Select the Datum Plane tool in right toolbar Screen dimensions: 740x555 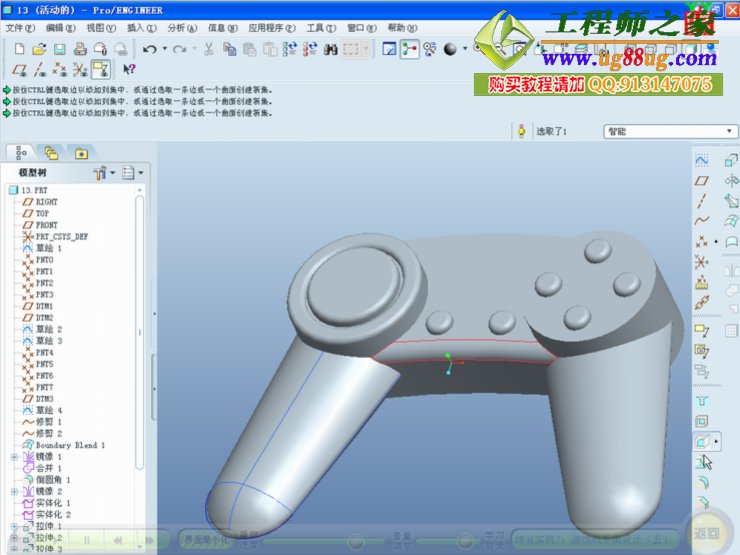(x=702, y=180)
